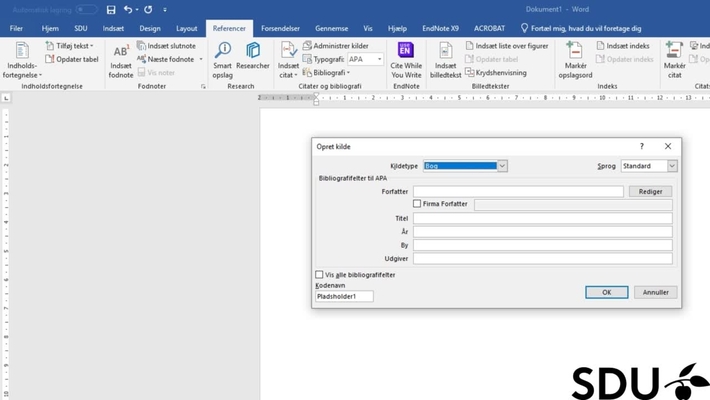Click Tilføj tekst in the ribbon
The height and width of the screenshot is (400, 710).
click(x=70, y=46)
